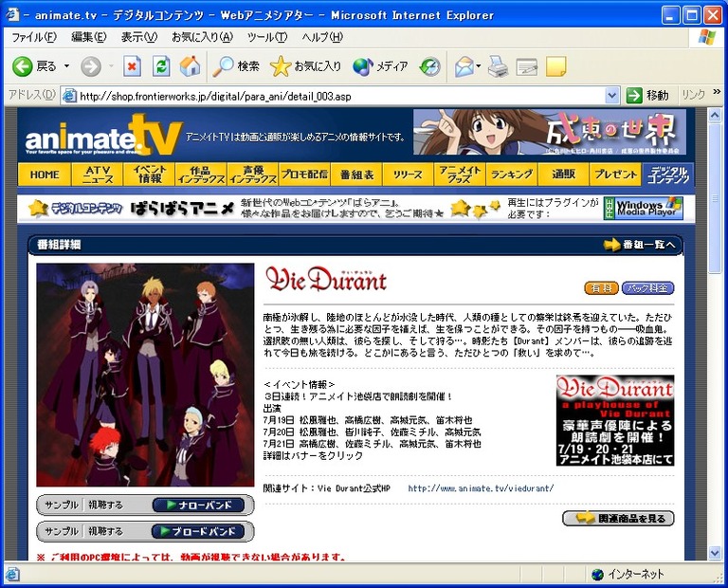Go to Home page icon

(x=190, y=66)
